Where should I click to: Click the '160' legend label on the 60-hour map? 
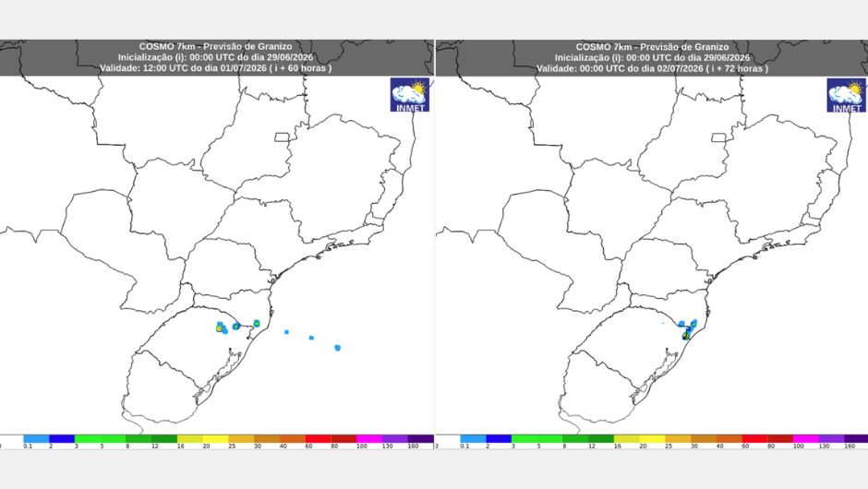point(413,447)
